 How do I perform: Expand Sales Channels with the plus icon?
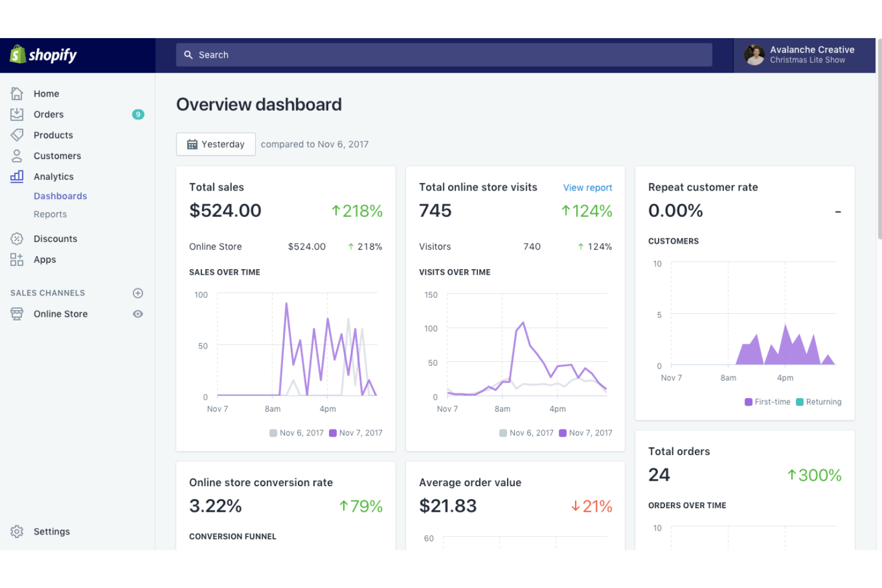pos(138,293)
